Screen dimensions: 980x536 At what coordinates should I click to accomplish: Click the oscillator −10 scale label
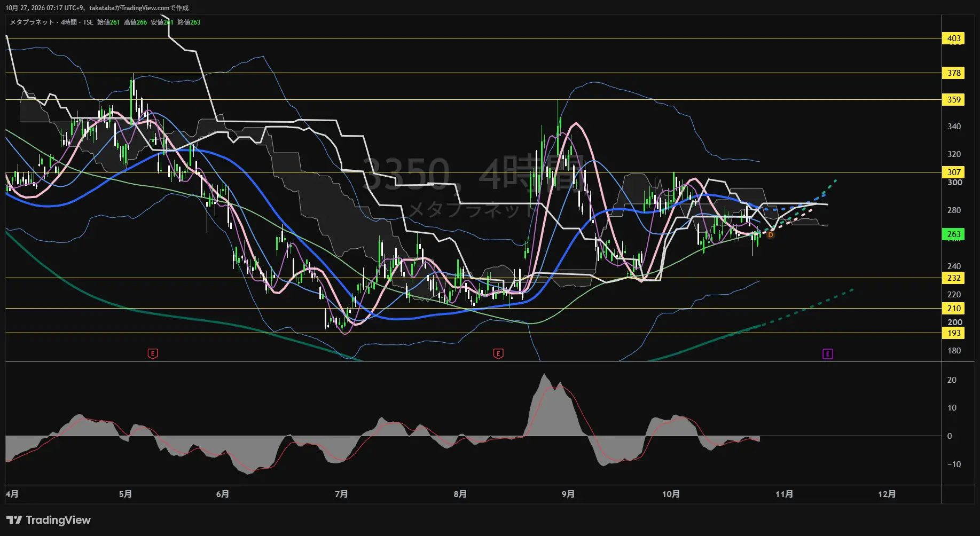tap(954, 464)
